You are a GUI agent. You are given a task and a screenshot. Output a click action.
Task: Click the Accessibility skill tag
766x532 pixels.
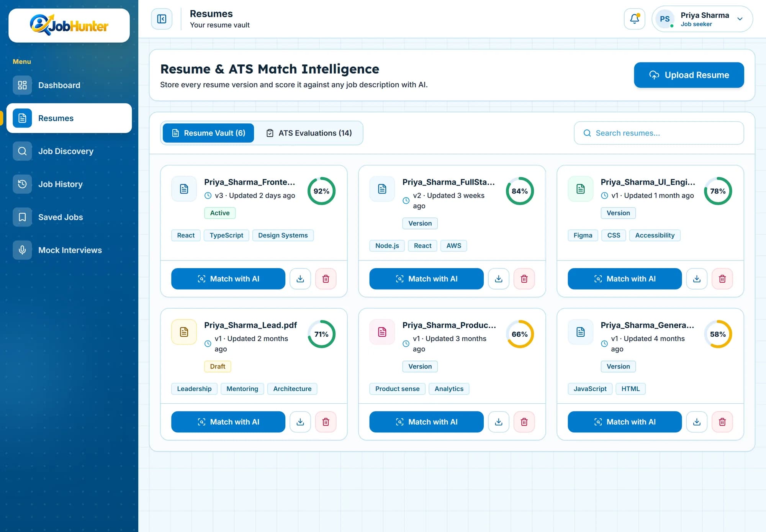tap(655, 235)
